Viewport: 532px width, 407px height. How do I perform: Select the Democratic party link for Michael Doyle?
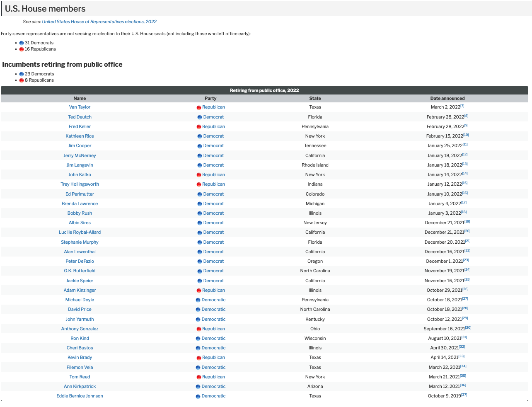pos(213,300)
